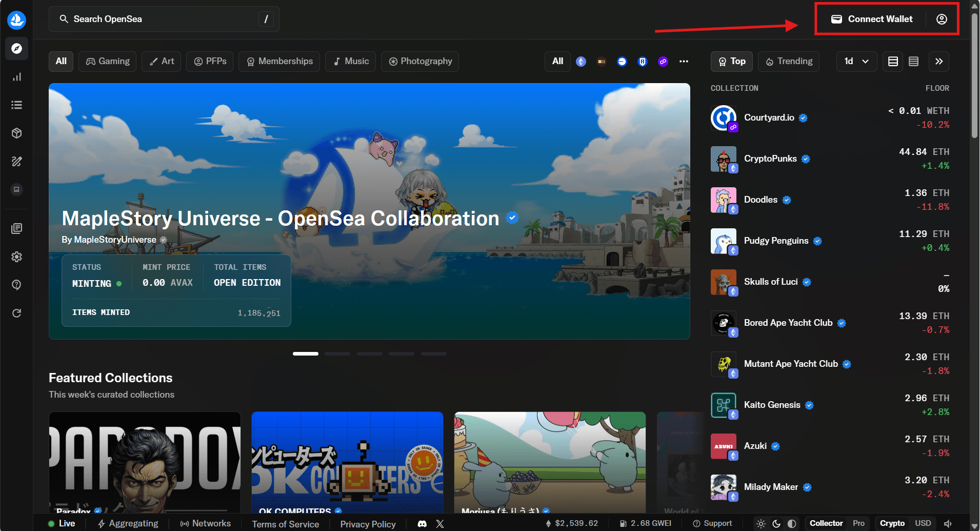Image resolution: width=980 pixels, height=531 pixels.
Task: Open the Networks status link
Action: point(205,523)
